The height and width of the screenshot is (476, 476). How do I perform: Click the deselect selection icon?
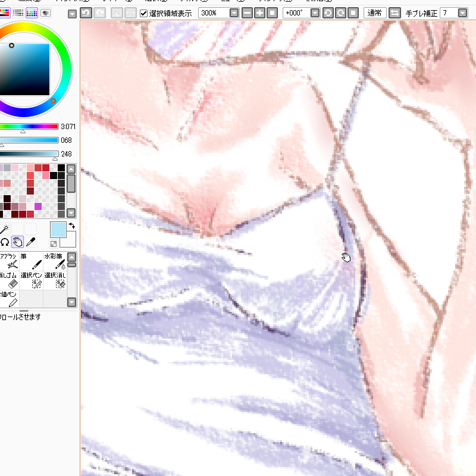coord(117,13)
